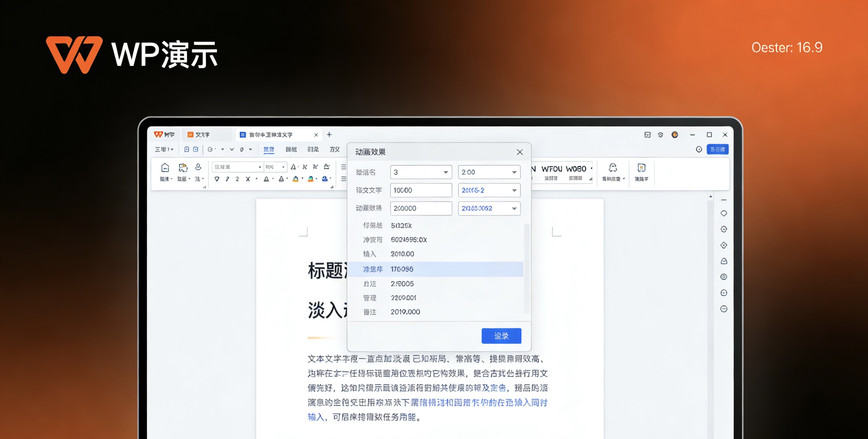Expand the "2.00" dropdown in the dialog
868x439 pixels.
click(x=489, y=172)
